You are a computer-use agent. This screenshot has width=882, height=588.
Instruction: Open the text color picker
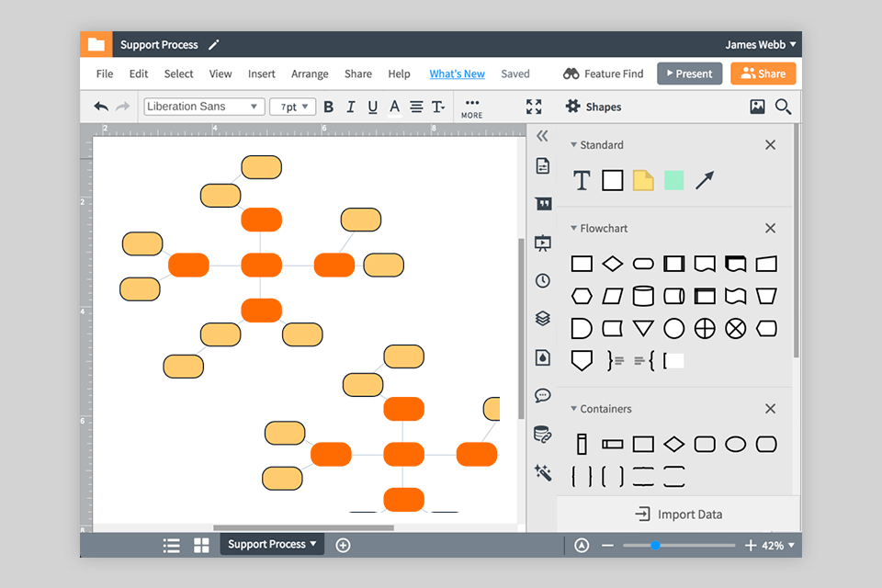(395, 107)
